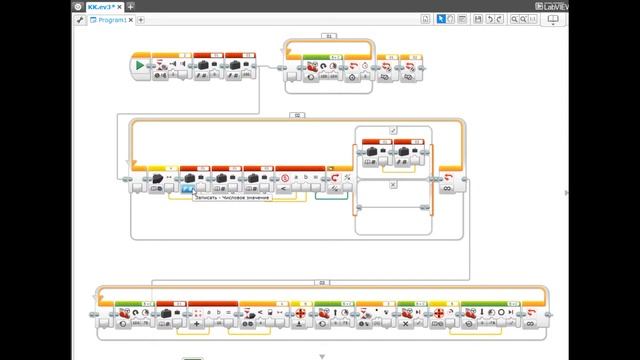Open the program list icon
This screenshot has height=360, width=640.
click(425, 19)
